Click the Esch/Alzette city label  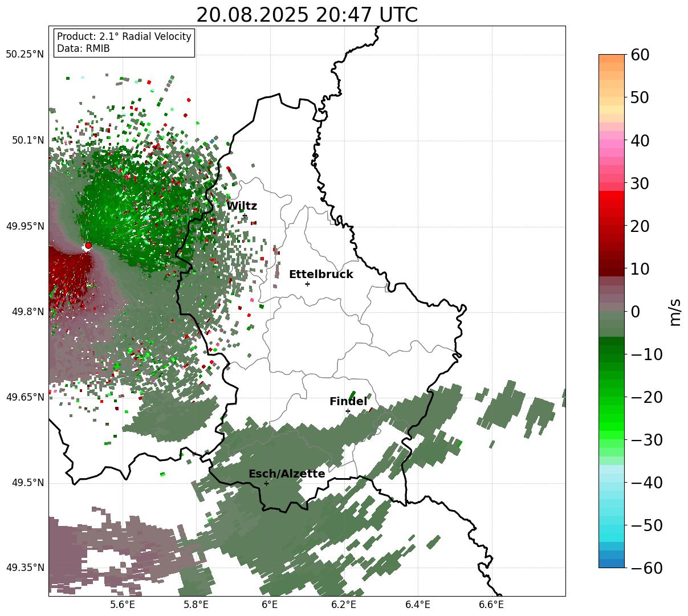[287, 474]
